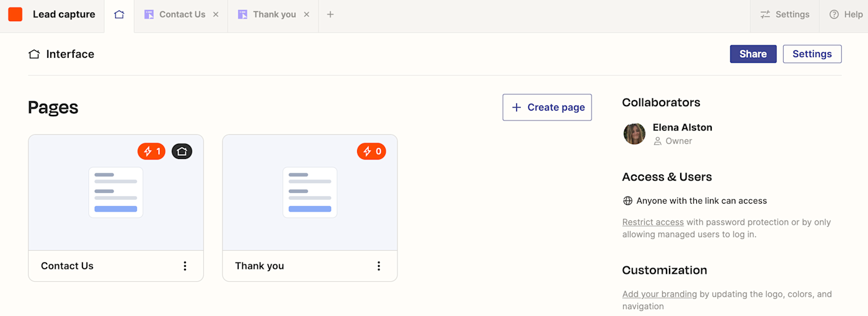Open the Add your branding link

pyautogui.click(x=660, y=294)
